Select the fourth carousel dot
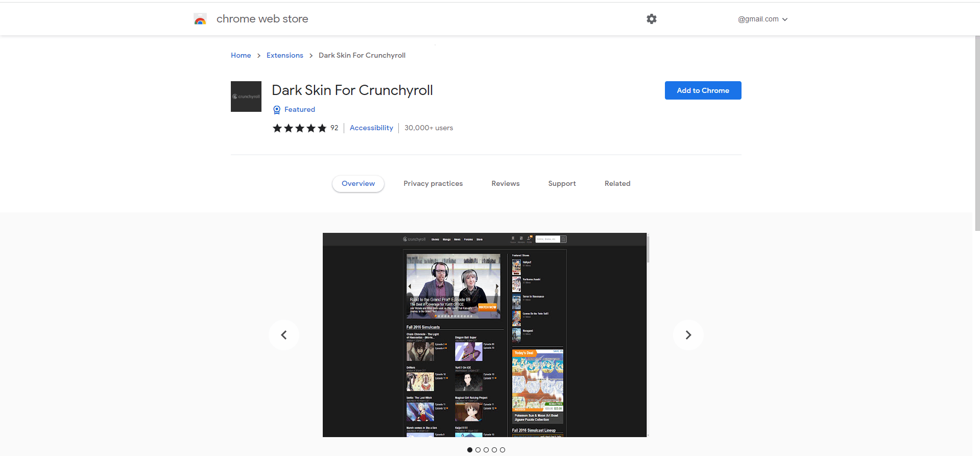 click(x=494, y=450)
